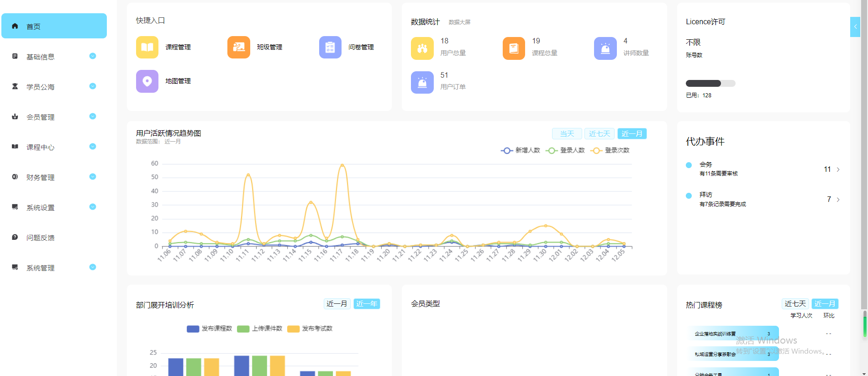Click the 学员公海 sidebar icon
The width and height of the screenshot is (868, 376).
tap(15, 86)
